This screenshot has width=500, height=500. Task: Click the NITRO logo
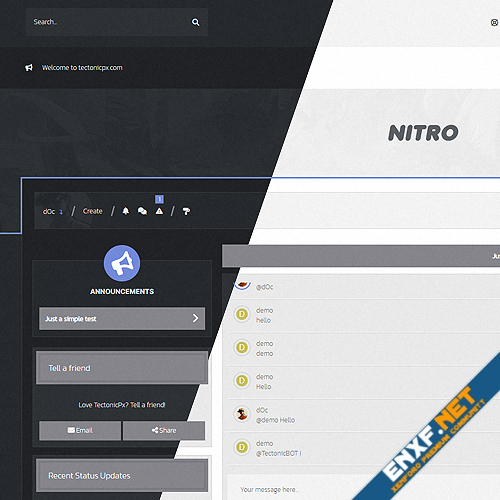[423, 133]
